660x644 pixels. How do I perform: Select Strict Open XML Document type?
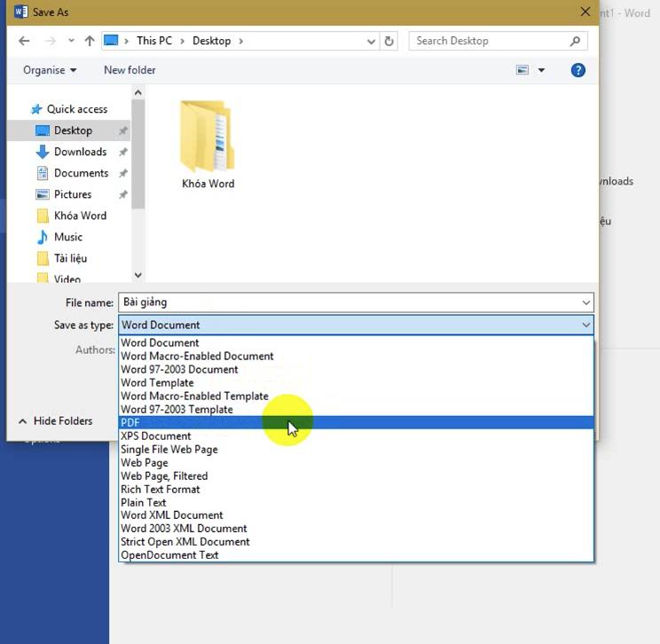click(x=356, y=542)
